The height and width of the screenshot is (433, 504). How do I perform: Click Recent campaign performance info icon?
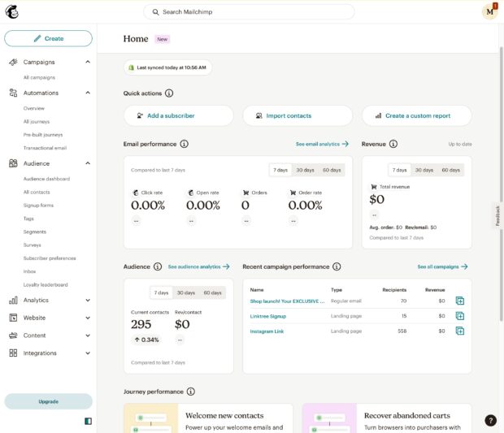point(337,266)
